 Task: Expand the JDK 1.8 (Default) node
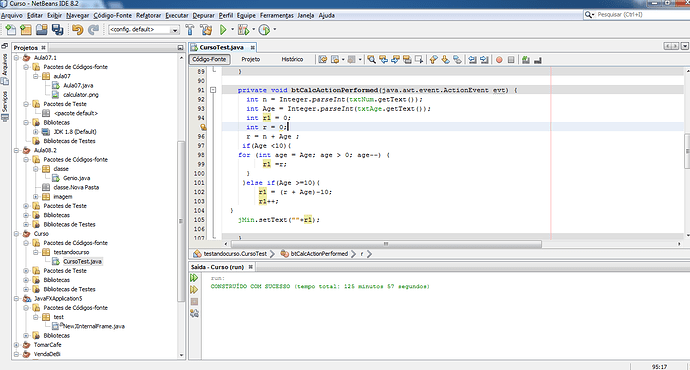[36, 132]
